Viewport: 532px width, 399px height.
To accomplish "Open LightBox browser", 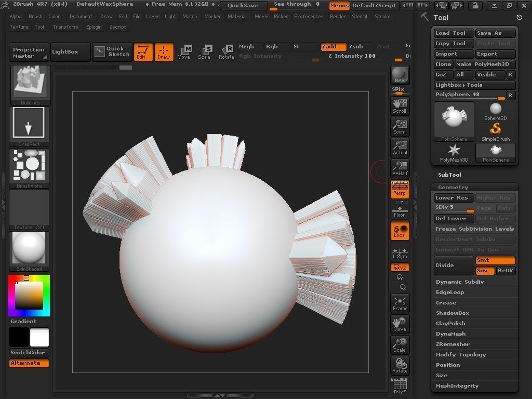I will [x=70, y=52].
